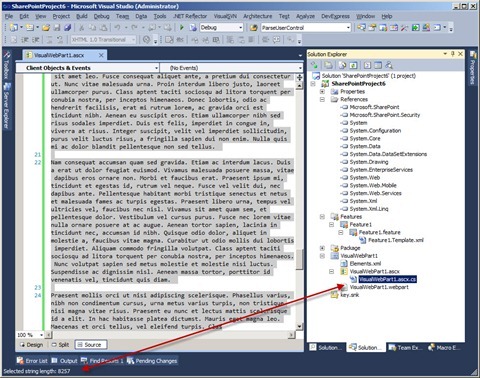480x378 pixels.
Task: Open the Properties side panel on the right
Action: tap(473, 68)
